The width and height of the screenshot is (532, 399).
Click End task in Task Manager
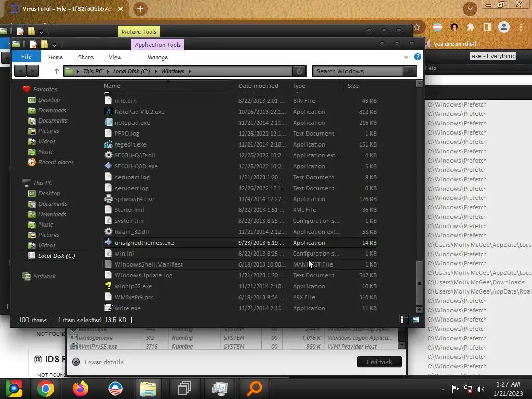pyautogui.click(x=379, y=362)
